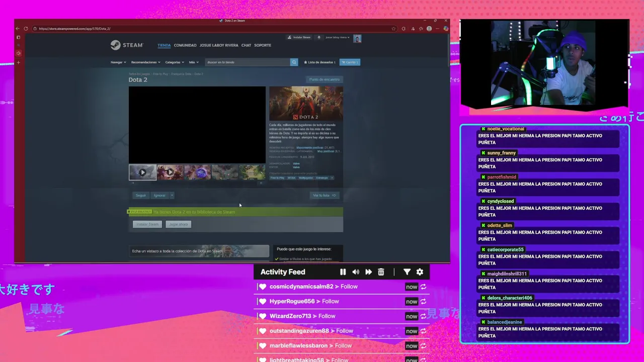
Task: Open the COMUNIDAD tab
Action: 185,45
